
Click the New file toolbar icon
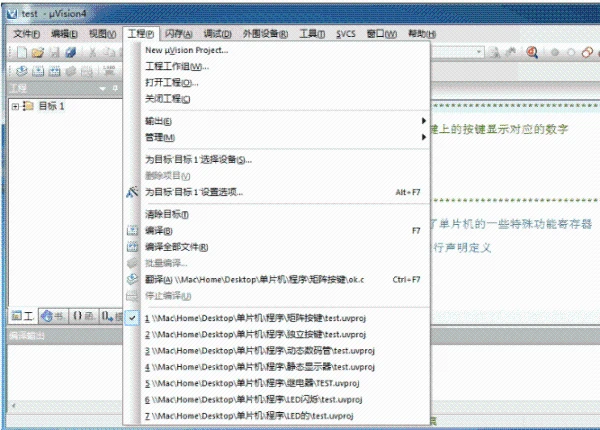(x=22, y=52)
